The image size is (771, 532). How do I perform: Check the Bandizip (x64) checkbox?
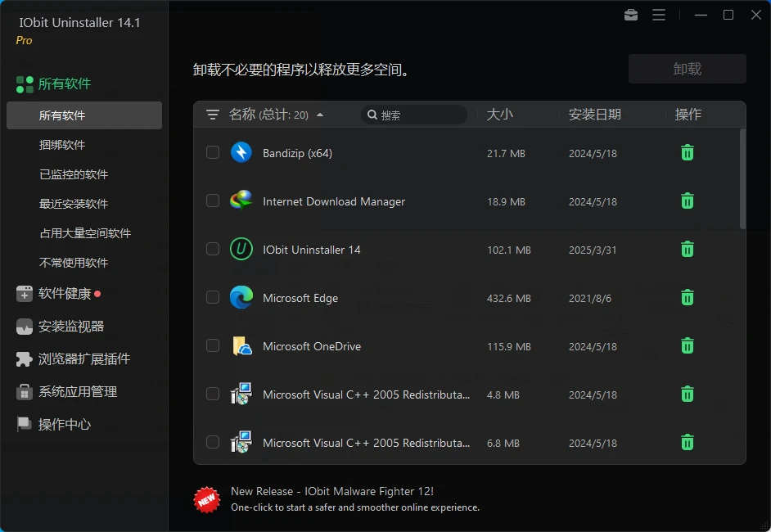213,152
